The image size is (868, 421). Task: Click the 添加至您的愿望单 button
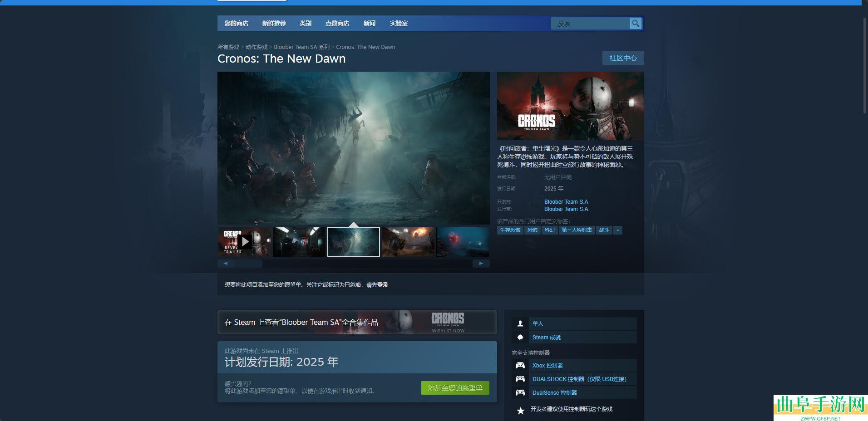point(455,388)
